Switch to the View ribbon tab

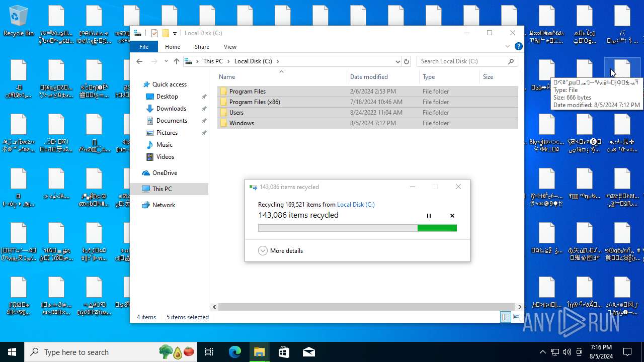(230, 47)
